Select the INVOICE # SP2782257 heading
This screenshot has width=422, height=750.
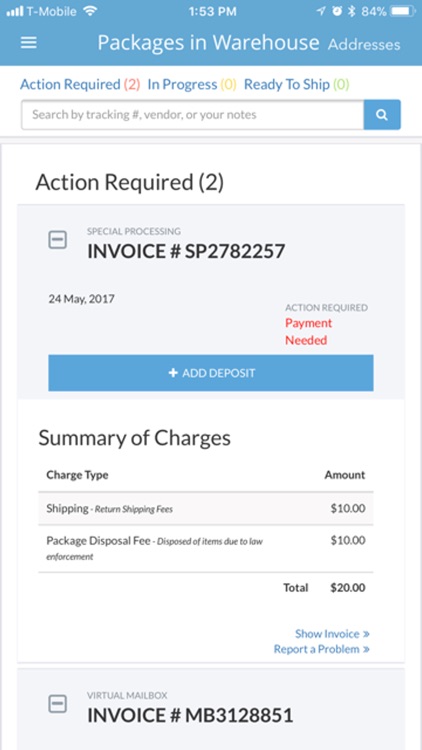[186, 251]
